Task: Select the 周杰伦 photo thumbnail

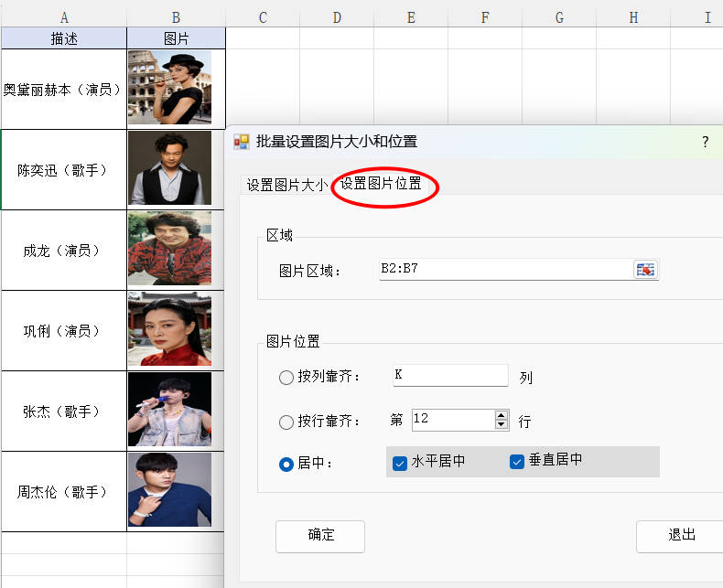Action: click(169, 490)
